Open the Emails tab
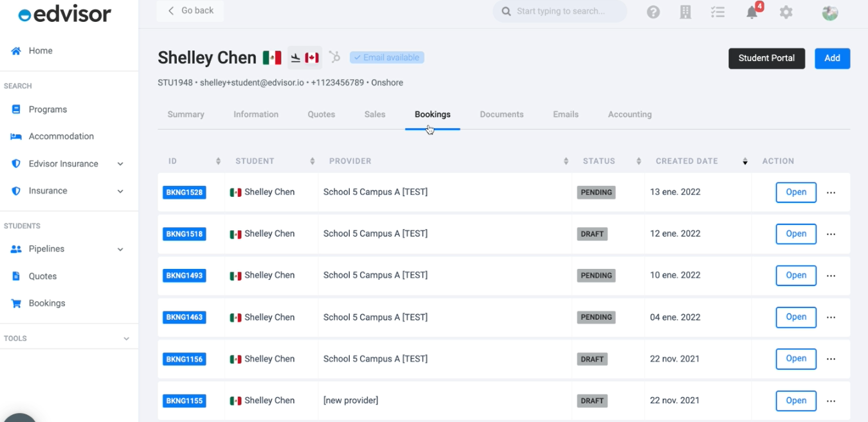This screenshot has width=868, height=422. [x=566, y=115]
